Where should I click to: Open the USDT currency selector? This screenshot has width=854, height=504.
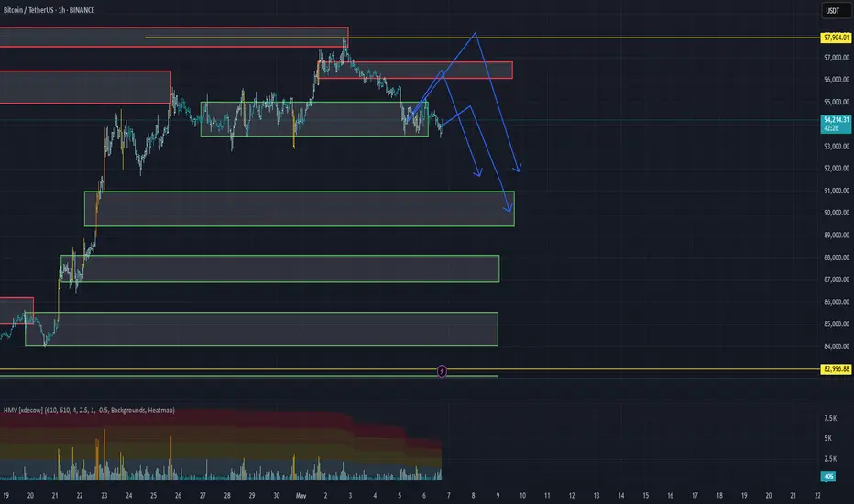[836, 10]
